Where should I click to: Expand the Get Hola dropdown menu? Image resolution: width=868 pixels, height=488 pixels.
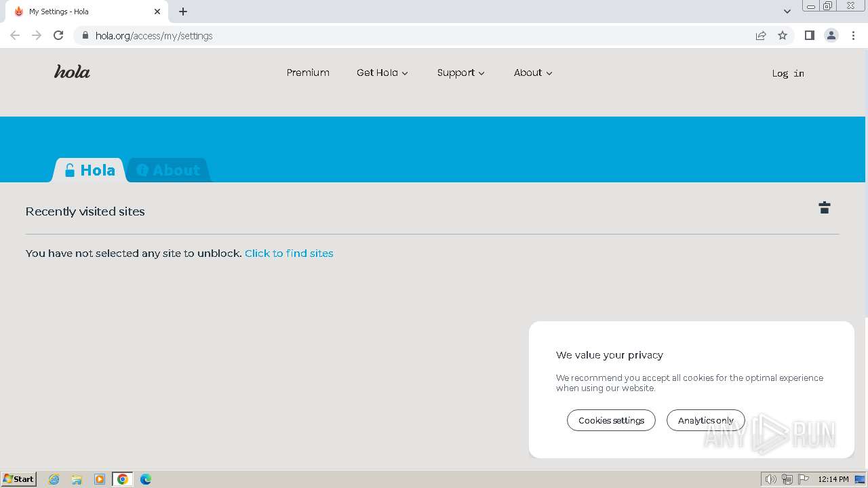(x=382, y=73)
